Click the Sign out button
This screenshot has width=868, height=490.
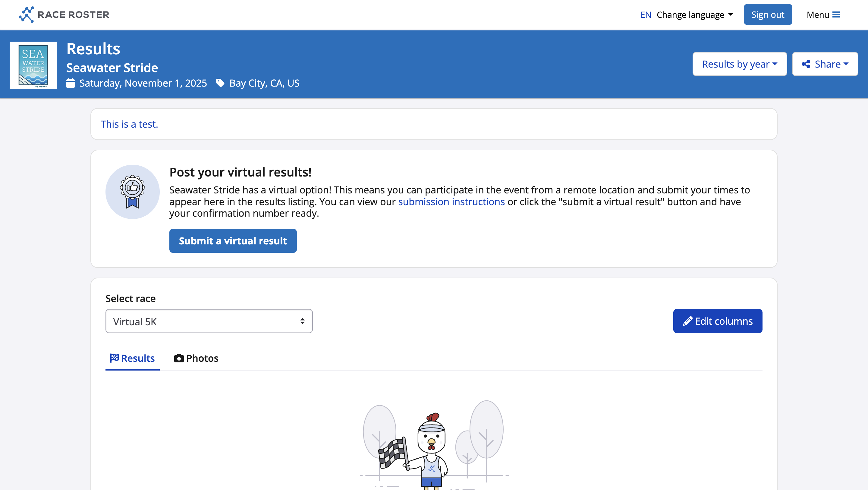click(767, 15)
